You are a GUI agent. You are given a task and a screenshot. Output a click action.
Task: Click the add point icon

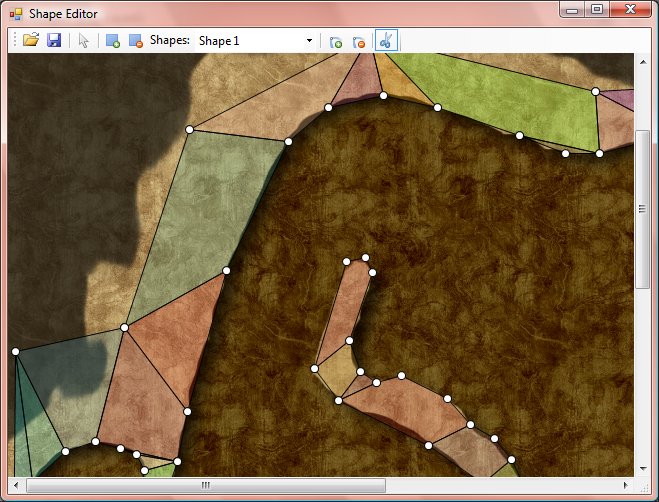point(336,41)
